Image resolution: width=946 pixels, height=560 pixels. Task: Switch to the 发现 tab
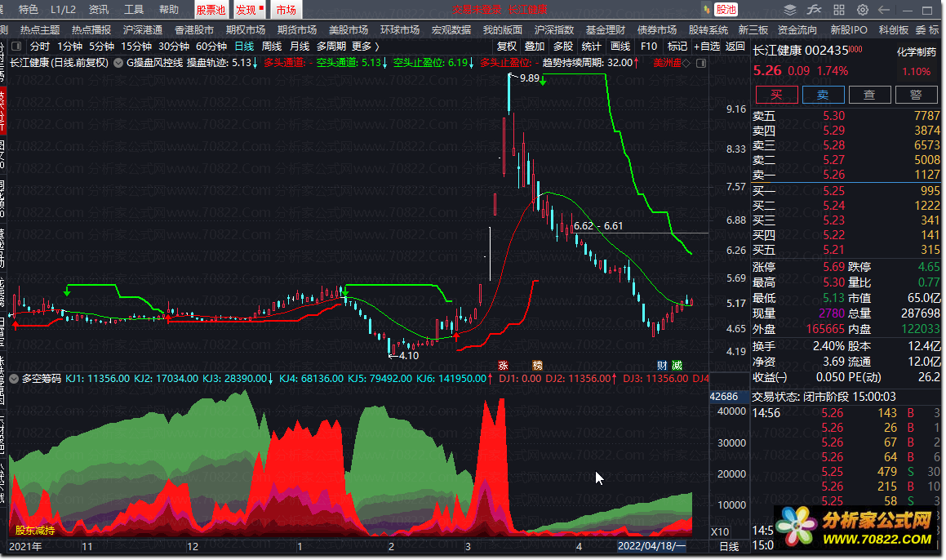click(249, 10)
